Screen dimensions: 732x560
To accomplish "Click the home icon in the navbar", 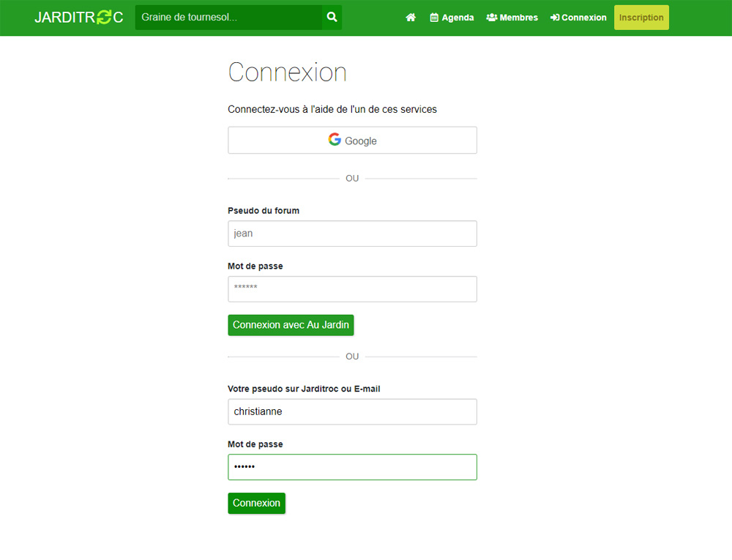I will (x=411, y=18).
